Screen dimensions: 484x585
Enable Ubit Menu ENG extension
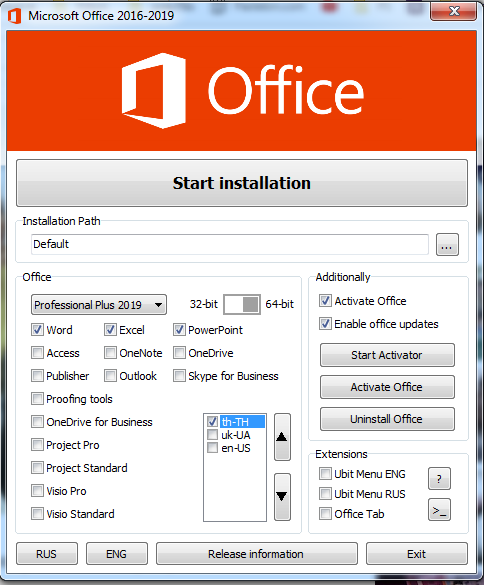[325, 474]
